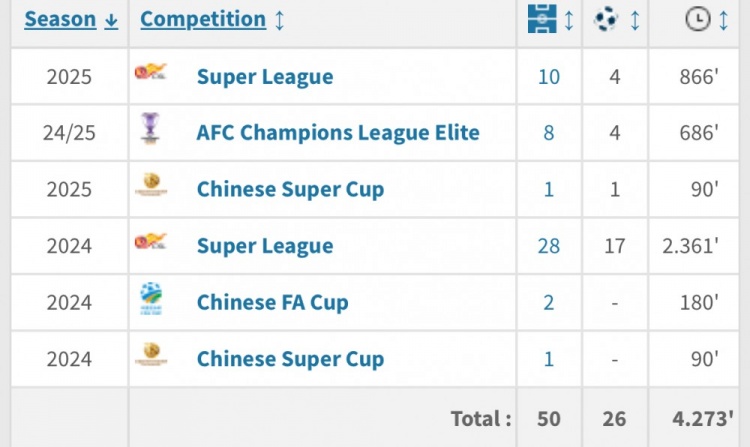Sort table by Season column header
This screenshot has height=447, width=750.
pyautogui.click(x=60, y=19)
